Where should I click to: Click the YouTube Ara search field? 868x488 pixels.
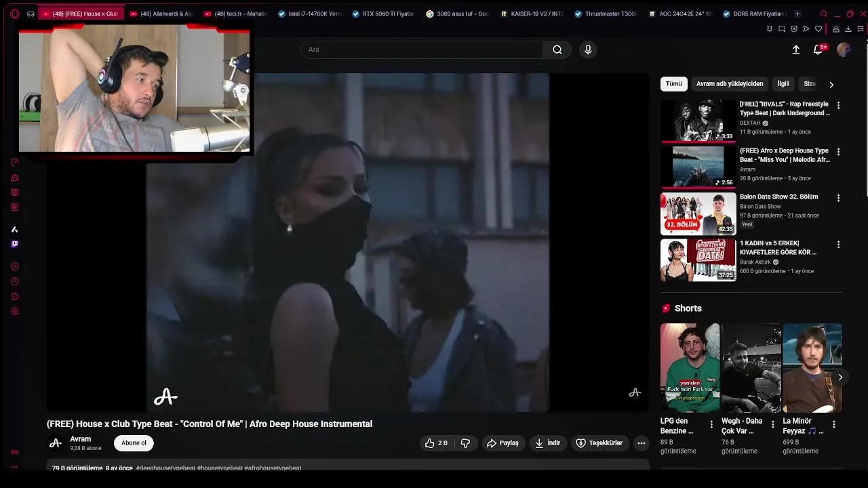pos(422,49)
